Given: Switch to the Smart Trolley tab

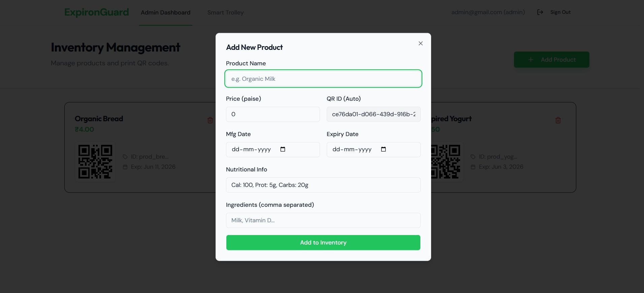Looking at the screenshot, I should (225, 12).
